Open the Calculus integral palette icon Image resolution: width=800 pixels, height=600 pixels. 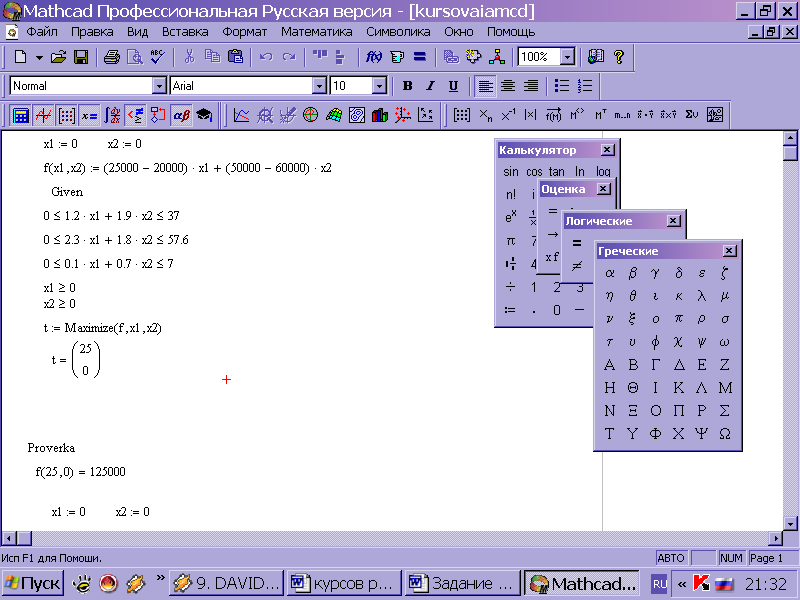pyautogui.click(x=112, y=115)
